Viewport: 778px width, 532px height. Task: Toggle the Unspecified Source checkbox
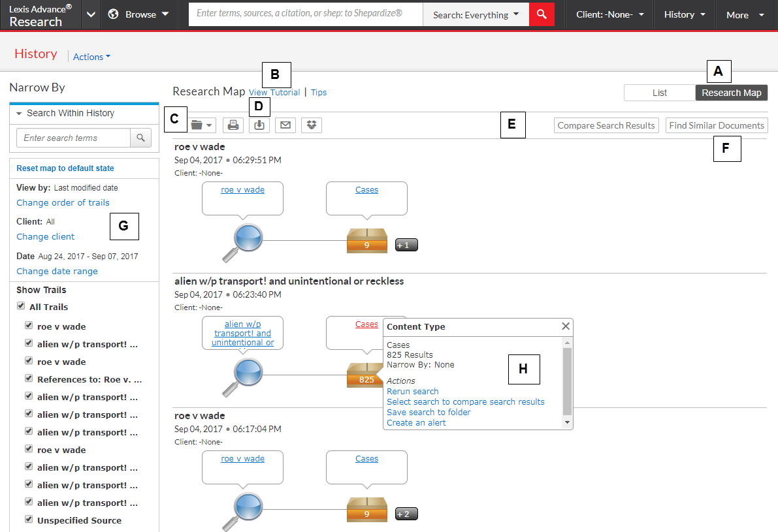point(29,519)
